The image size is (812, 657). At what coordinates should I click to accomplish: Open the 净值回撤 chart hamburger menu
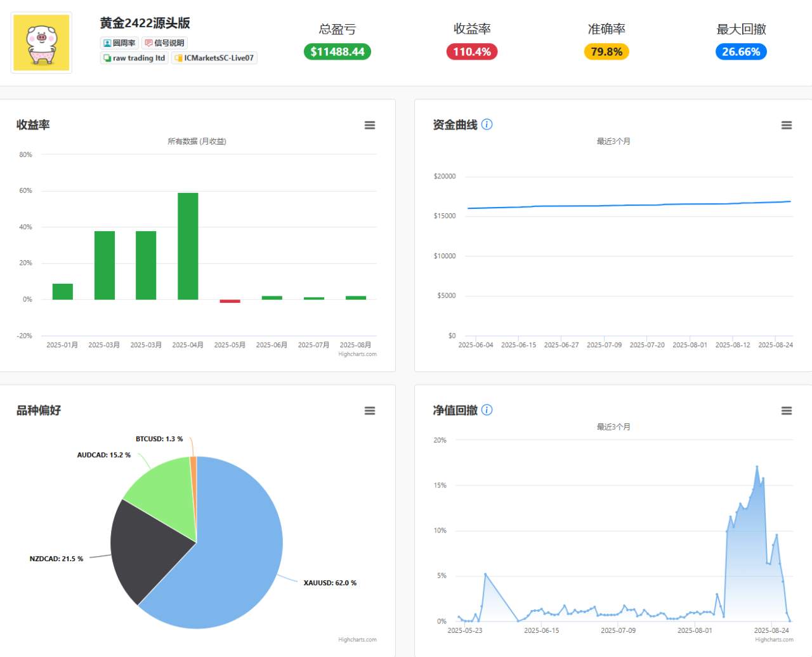click(787, 411)
